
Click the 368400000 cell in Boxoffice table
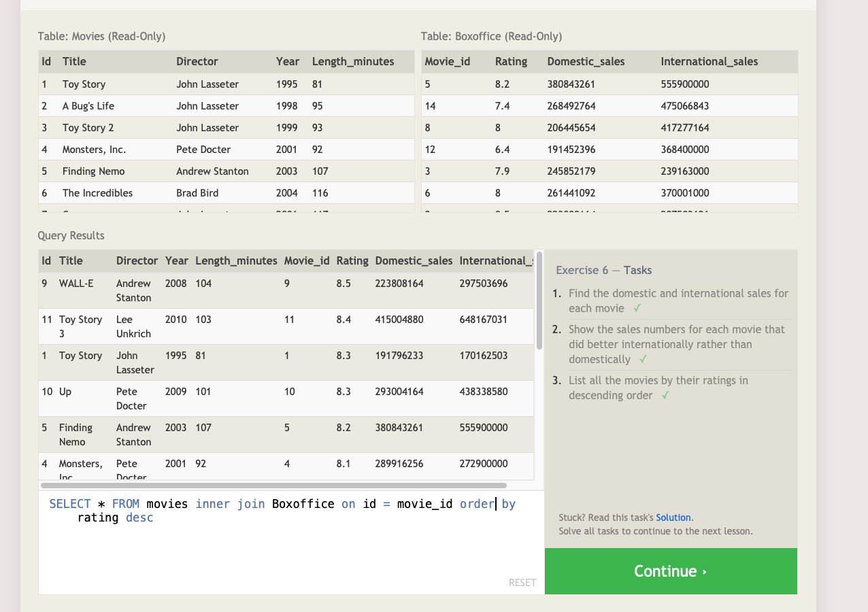point(685,150)
